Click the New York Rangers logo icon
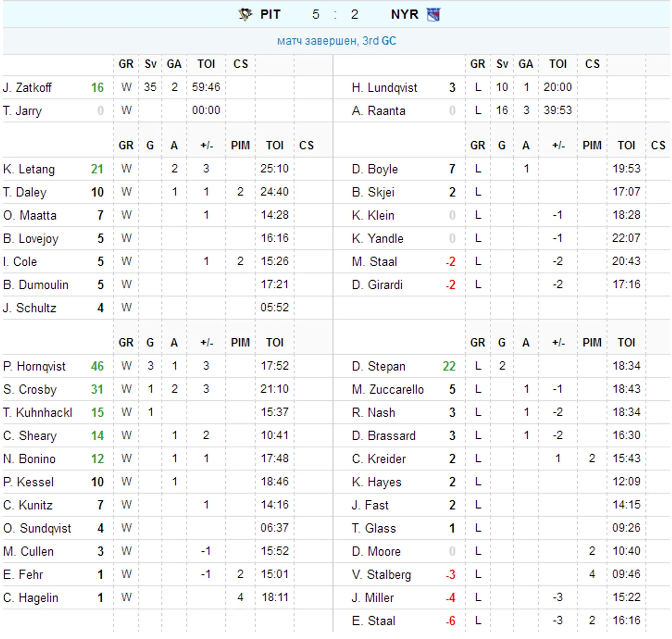Viewport: 672px width, 639px height. tap(433, 14)
